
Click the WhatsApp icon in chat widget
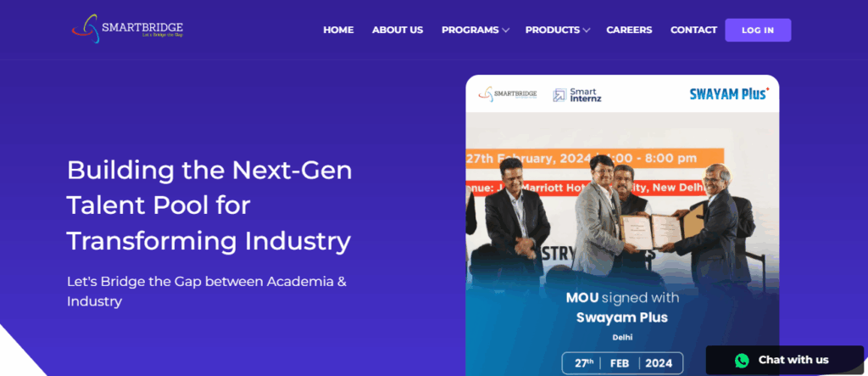(x=742, y=361)
